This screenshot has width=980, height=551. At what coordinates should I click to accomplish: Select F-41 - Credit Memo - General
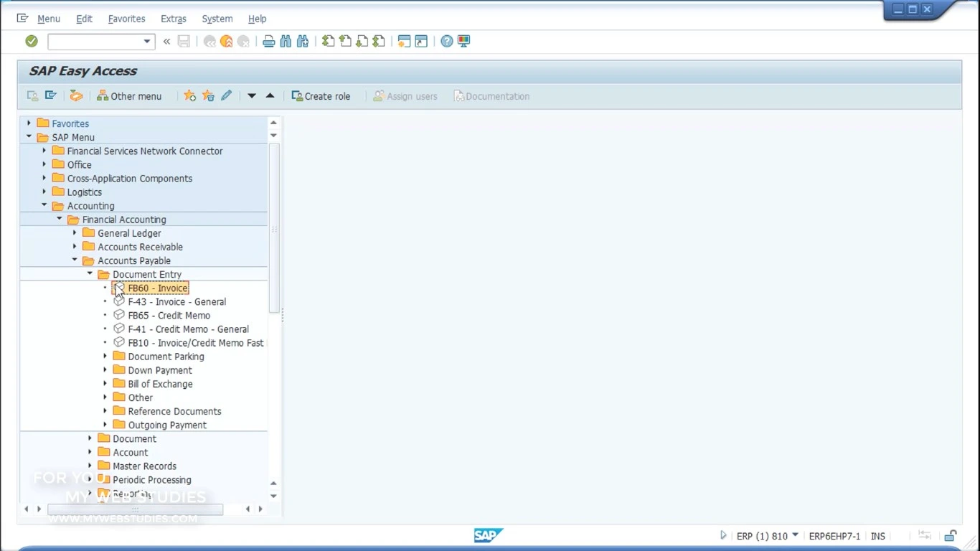click(x=189, y=329)
